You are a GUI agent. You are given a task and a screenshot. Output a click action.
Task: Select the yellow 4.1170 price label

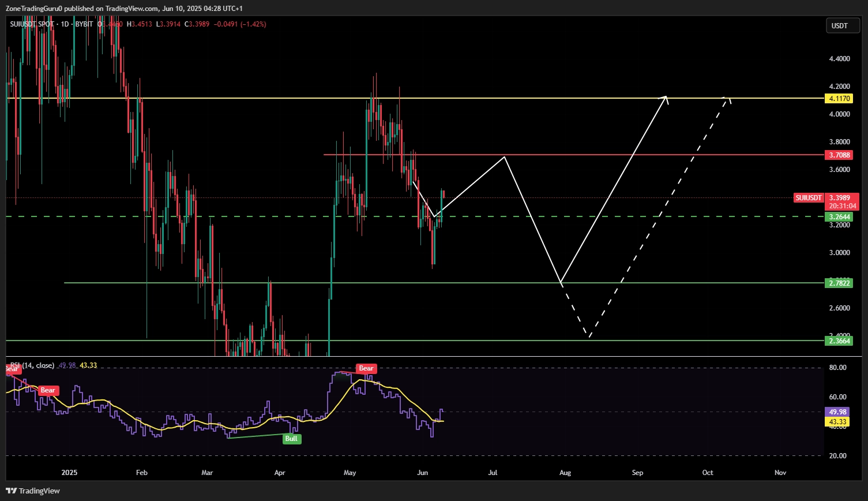tap(839, 99)
